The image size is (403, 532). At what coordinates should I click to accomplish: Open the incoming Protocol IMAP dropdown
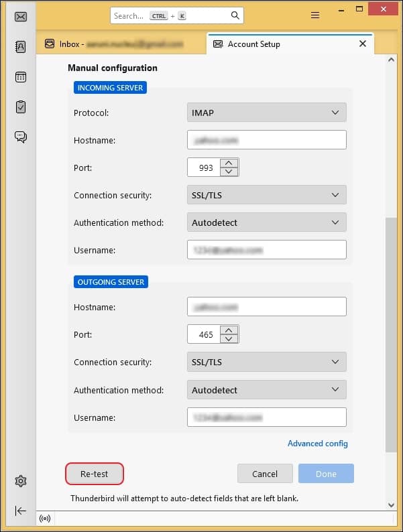click(266, 113)
